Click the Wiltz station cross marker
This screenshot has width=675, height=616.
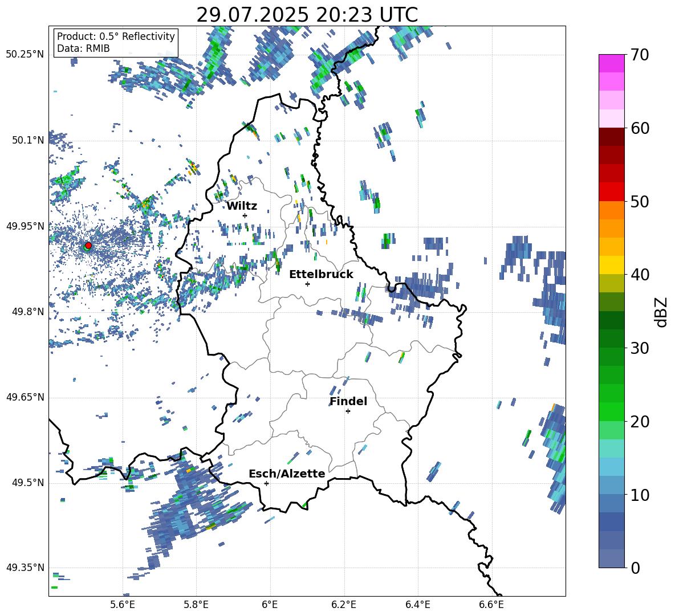tap(245, 215)
